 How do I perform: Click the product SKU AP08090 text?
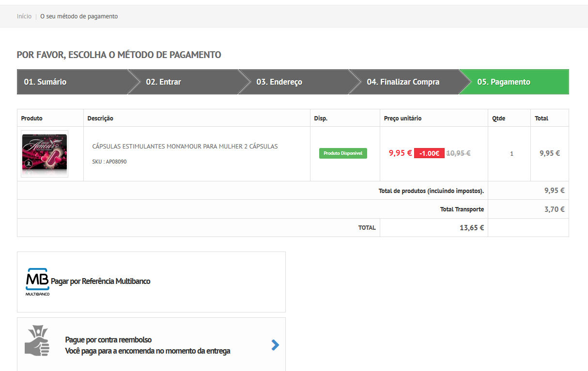coord(109,162)
